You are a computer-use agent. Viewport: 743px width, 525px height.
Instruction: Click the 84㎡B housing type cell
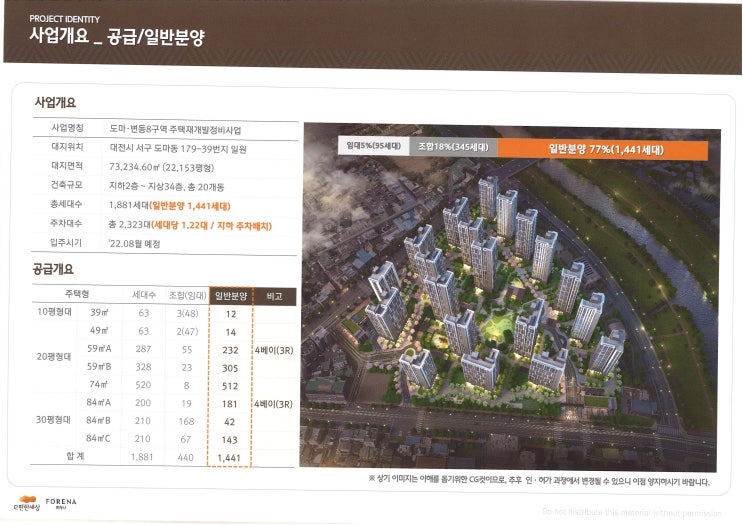tap(98, 420)
